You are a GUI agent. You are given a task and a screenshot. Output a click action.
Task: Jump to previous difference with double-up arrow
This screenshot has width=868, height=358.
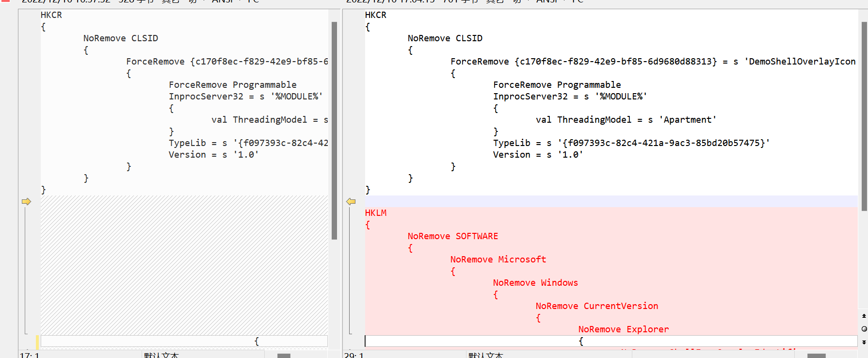pyautogui.click(x=864, y=316)
